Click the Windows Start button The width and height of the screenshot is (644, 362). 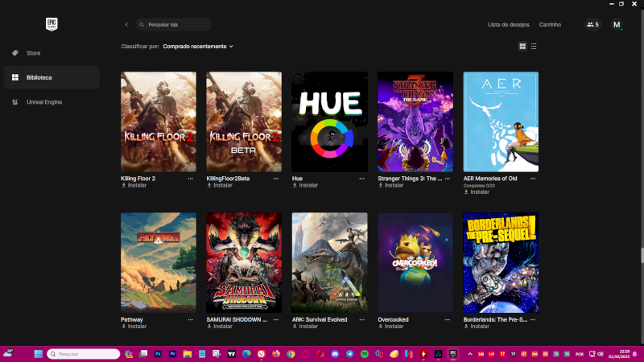tap(38, 354)
